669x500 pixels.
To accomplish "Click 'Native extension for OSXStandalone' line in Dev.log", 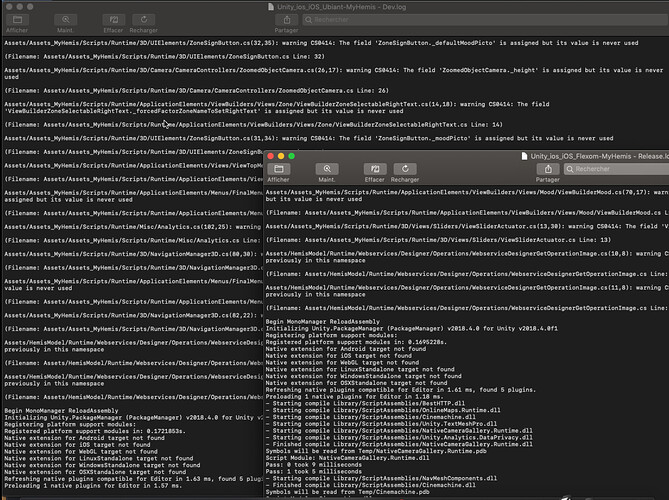I will (95, 472).
